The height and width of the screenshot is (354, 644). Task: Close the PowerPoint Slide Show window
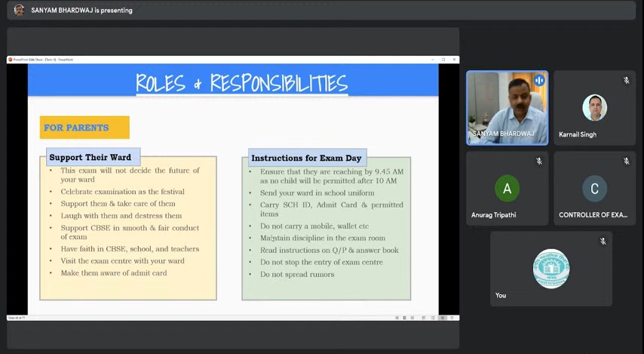pos(454,60)
